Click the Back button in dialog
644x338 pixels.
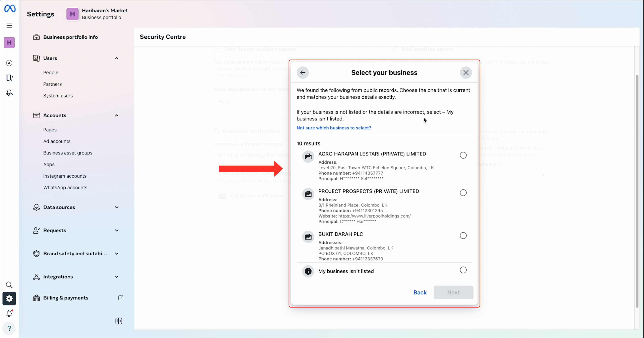point(420,293)
